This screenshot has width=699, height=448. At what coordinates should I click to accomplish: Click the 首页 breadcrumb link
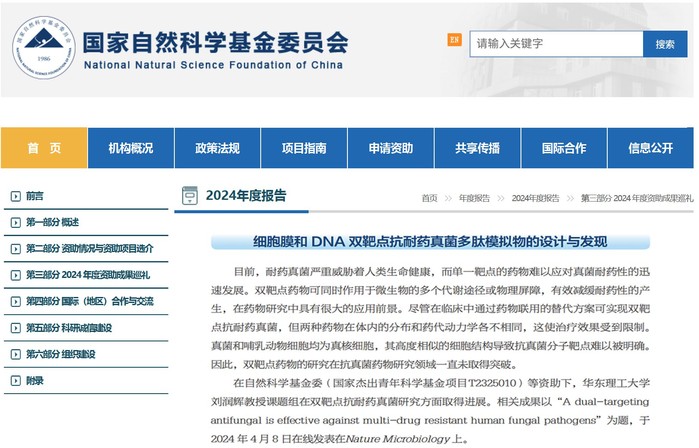[x=428, y=198]
